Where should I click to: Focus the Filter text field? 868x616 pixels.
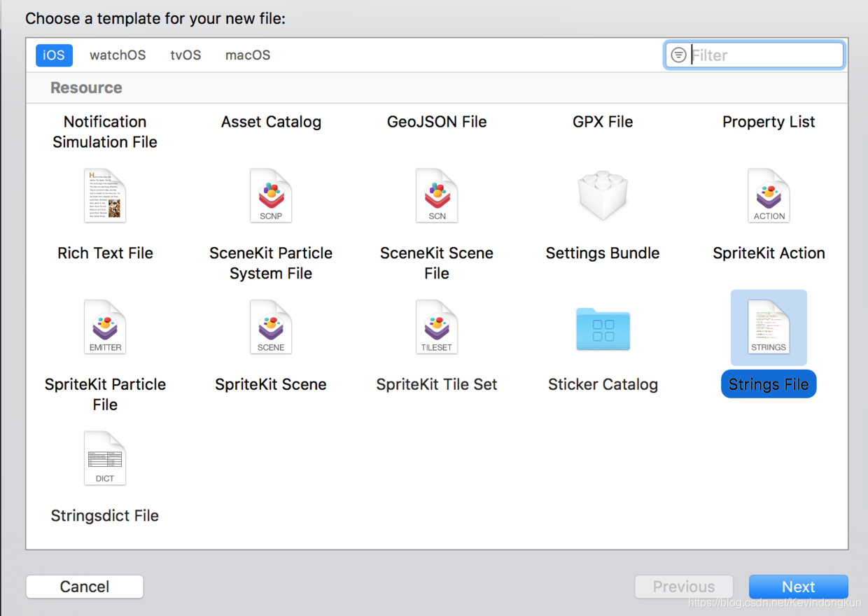754,55
